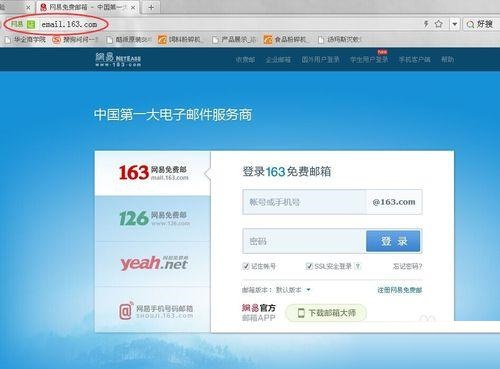Screen dimensions: 500x369
Task: Click the address bar showing email.163.com
Action: (69, 24)
